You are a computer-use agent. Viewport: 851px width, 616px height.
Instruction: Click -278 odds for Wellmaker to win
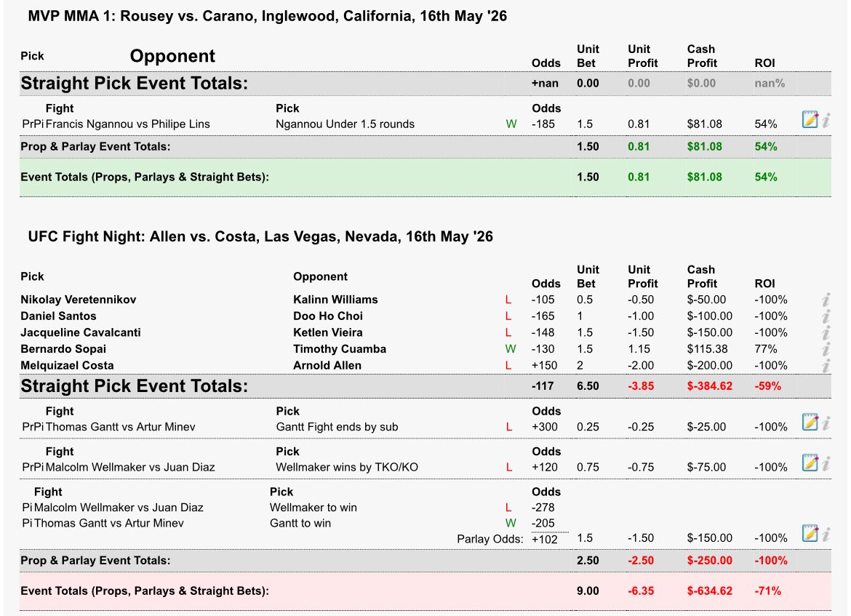pos(543,508)
